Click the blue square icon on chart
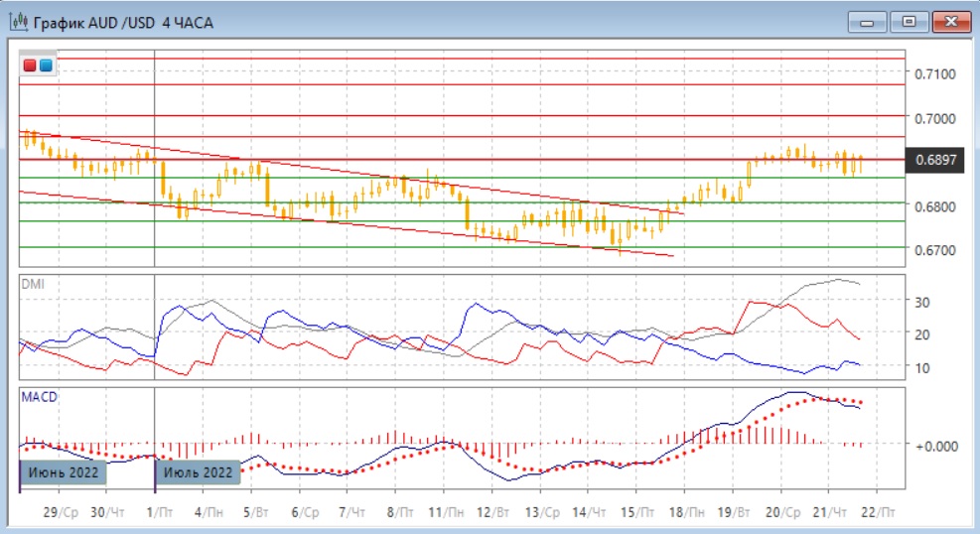Screen dimensions: 980x534 [x=46, y=66]
